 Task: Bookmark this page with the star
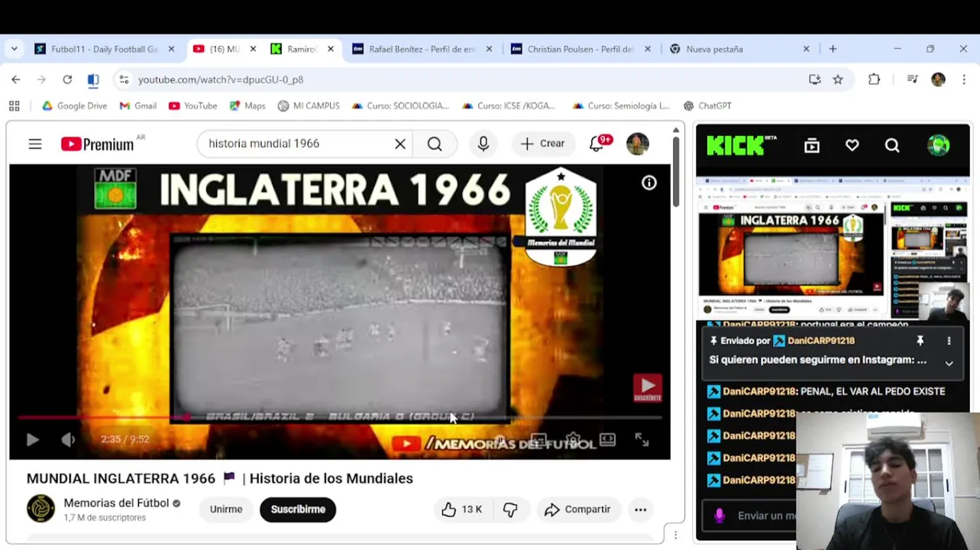tap(838, 79)
